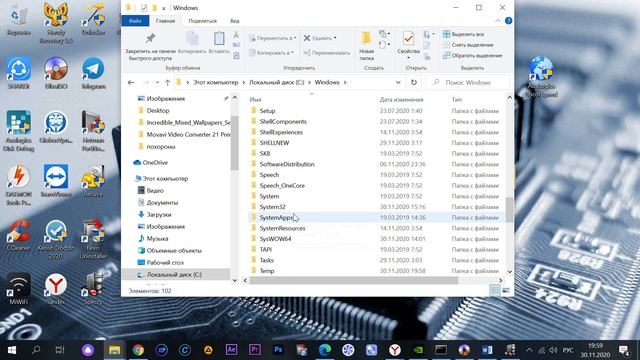
Task: Open taskbar search magnifier
Action: click(36, 350)
